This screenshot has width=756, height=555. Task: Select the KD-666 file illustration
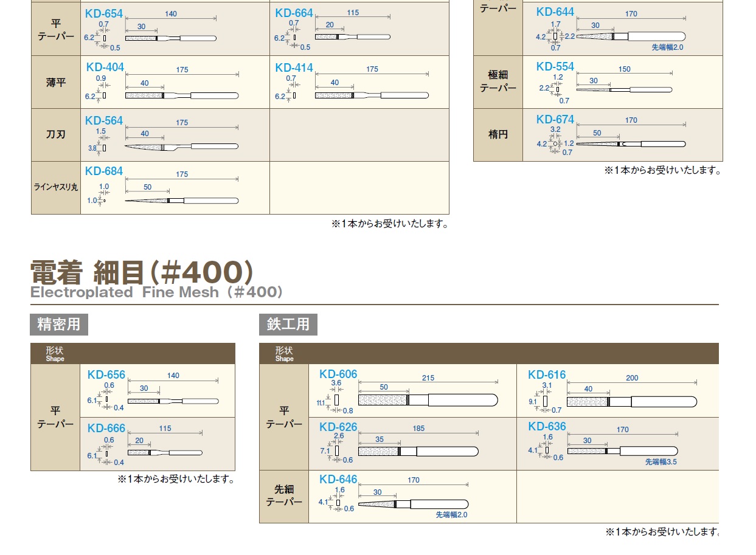(165, 453)
